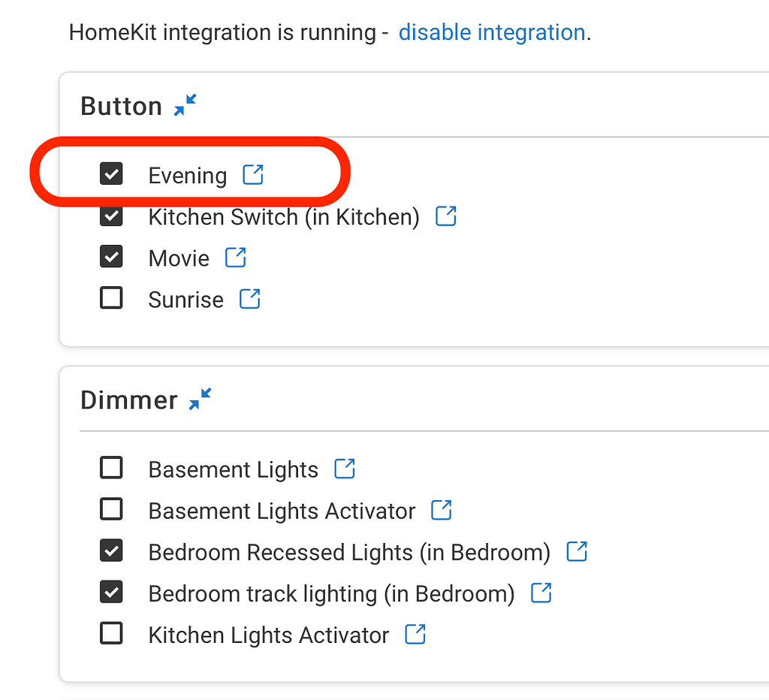
Task: Collapse the Button section
Action: [x=185, y=104]
